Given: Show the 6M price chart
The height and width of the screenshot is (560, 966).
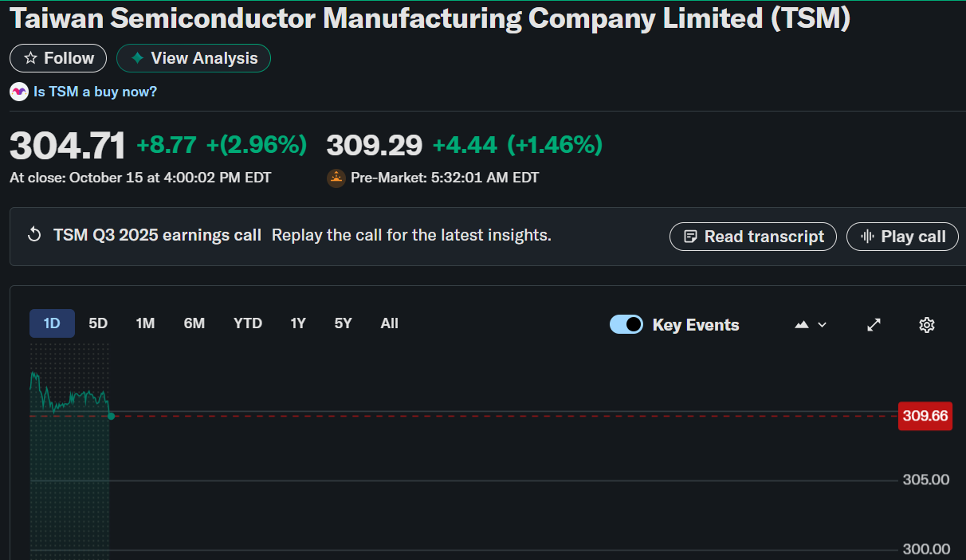Looking at the screenshot, I should tap(194, 323).
